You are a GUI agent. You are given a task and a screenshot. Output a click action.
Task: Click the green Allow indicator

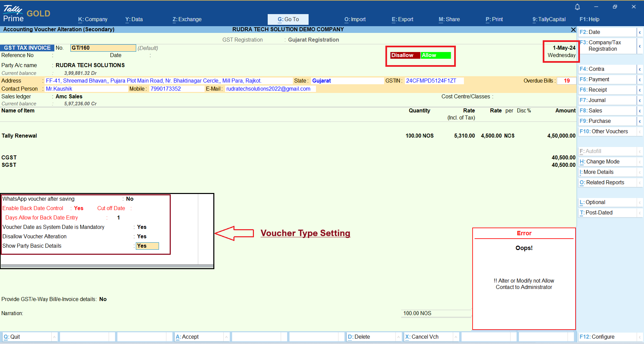[x=436, y=55]
